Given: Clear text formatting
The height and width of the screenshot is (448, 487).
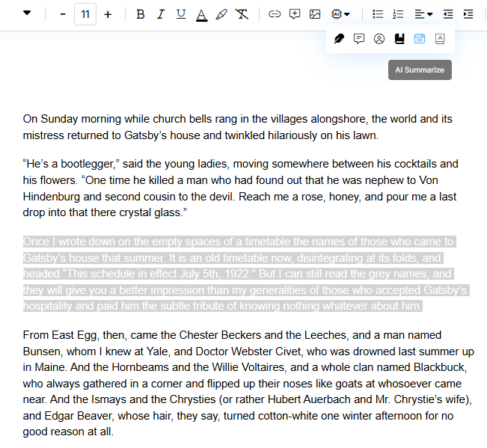Looking at the screenshot, I should [x=241, y=14].
